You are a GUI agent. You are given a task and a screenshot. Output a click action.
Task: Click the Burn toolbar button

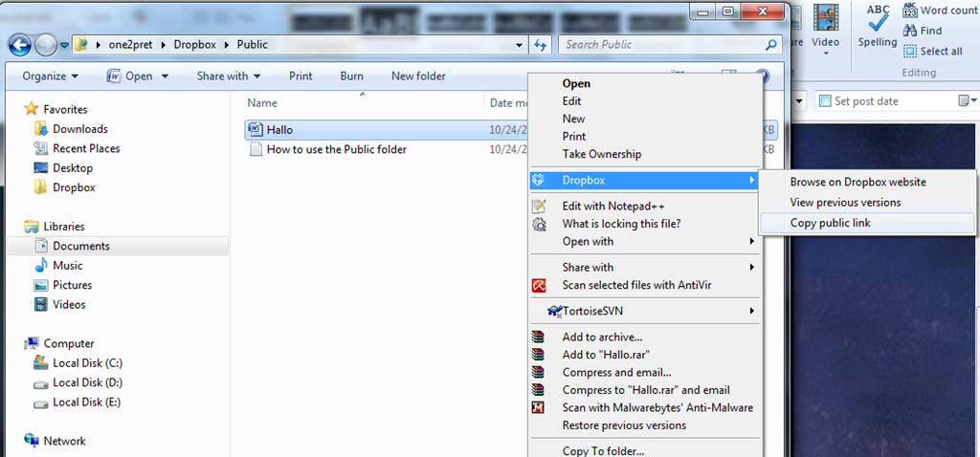(x=352, y=76)
